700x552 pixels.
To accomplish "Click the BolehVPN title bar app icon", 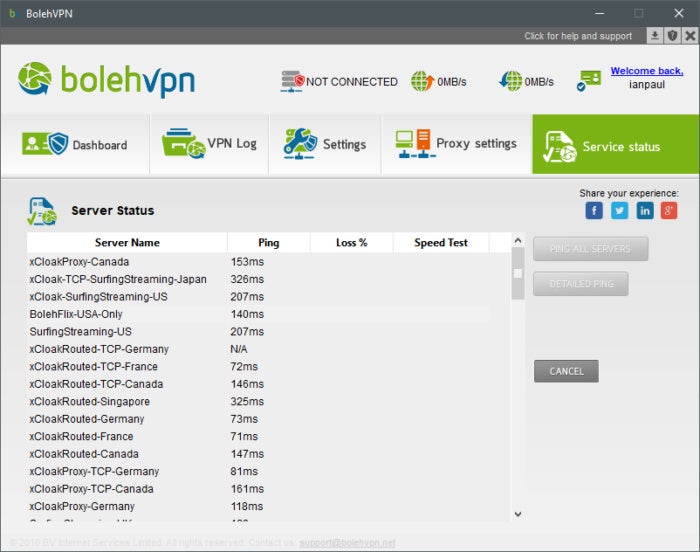I will [x=12, y=13].
